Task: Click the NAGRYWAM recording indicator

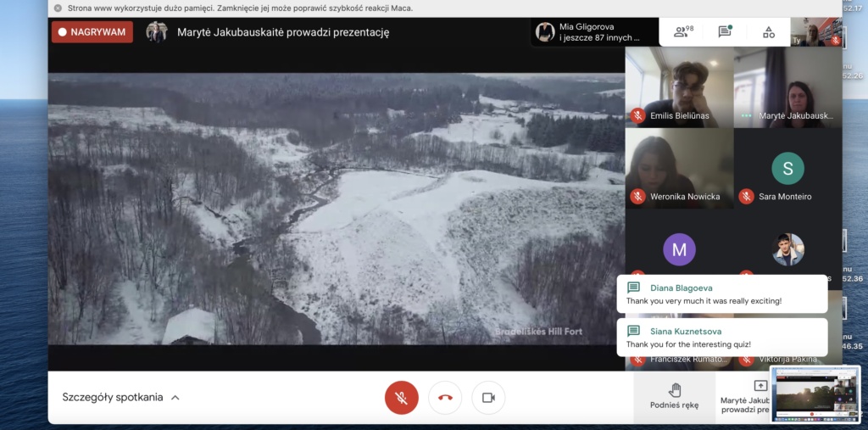Action: click(x=92, y=32)
